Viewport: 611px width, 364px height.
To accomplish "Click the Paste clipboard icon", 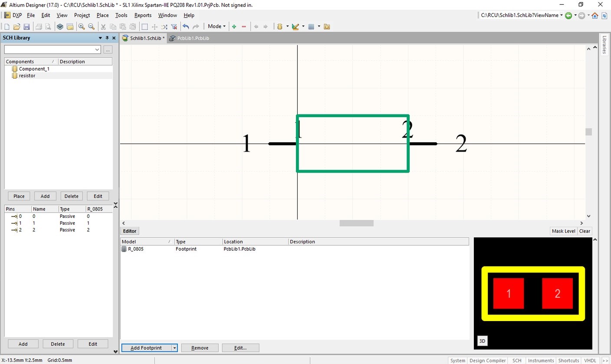I will pos(123,26).
